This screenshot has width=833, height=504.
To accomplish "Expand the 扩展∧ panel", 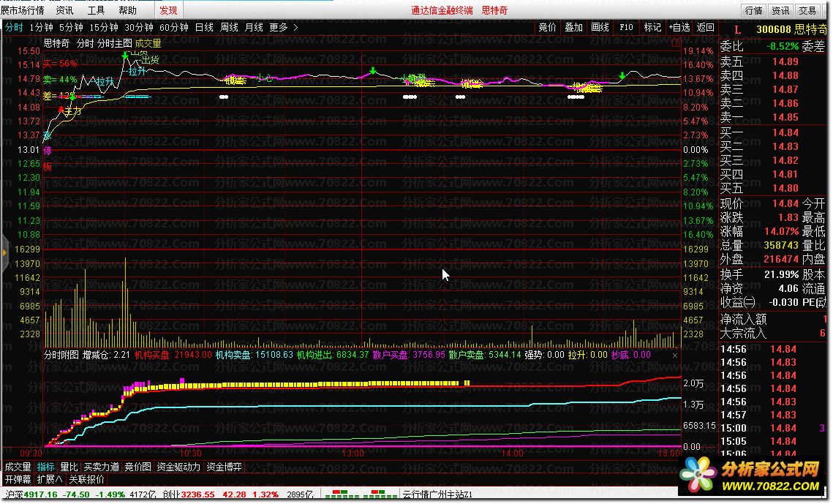I will point(50,480).
